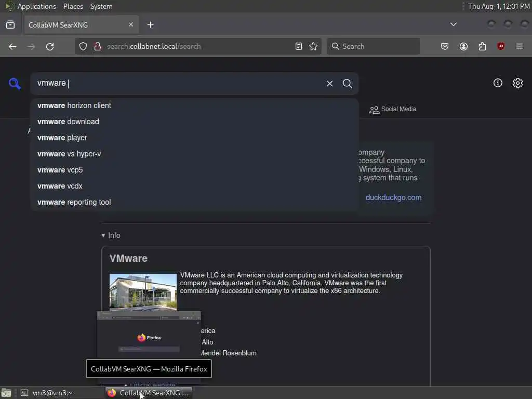The width and height of the screenshot is (532, 399).
Task: Click the show desktop icon in taskbar
Action: coord(6,393)
